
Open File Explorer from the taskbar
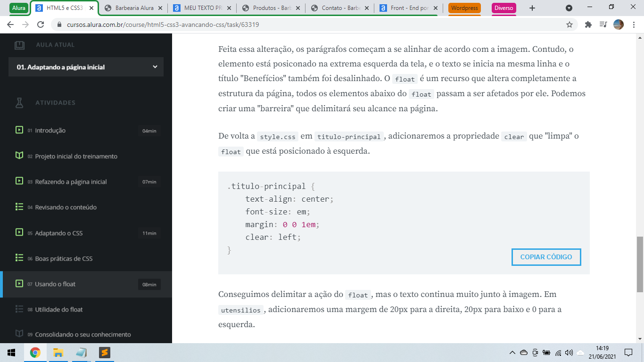click(58, 353)
